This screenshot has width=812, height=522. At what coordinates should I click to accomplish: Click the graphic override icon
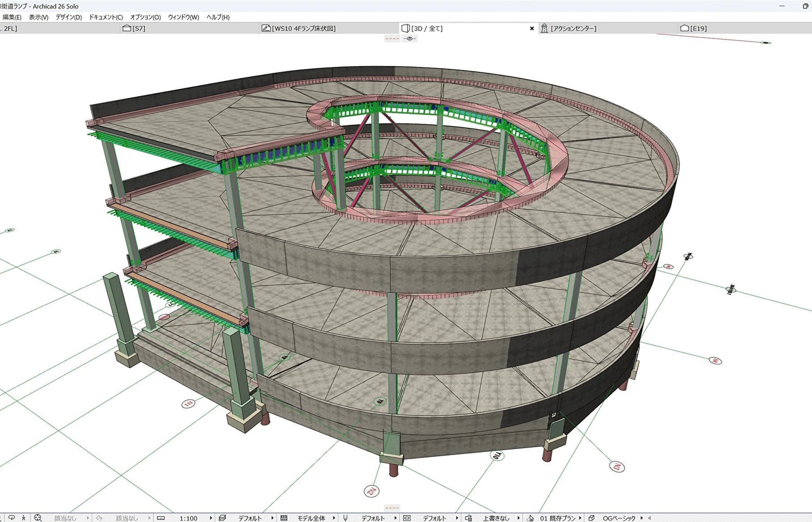(x=468, y=518)
